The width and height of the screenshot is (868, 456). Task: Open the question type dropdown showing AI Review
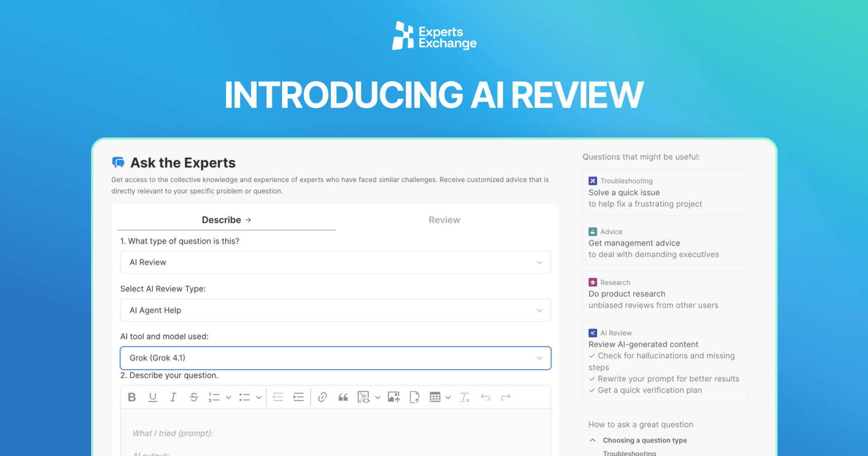coord(335,262)
